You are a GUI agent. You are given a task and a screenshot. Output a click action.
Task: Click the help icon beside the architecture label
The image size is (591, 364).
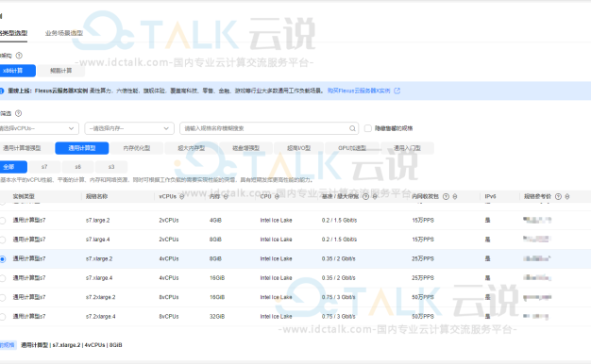tap(19, 56)
